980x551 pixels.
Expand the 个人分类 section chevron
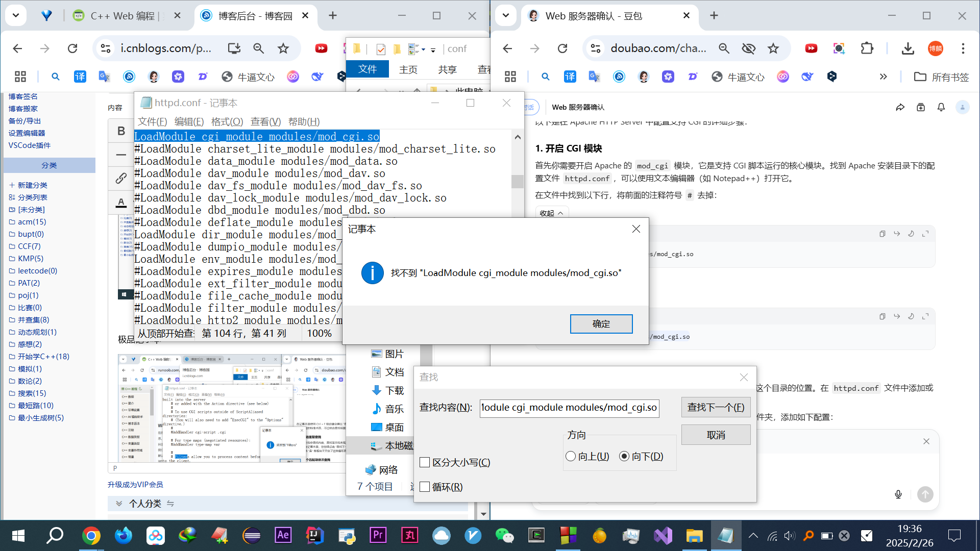tap(119, 504)
